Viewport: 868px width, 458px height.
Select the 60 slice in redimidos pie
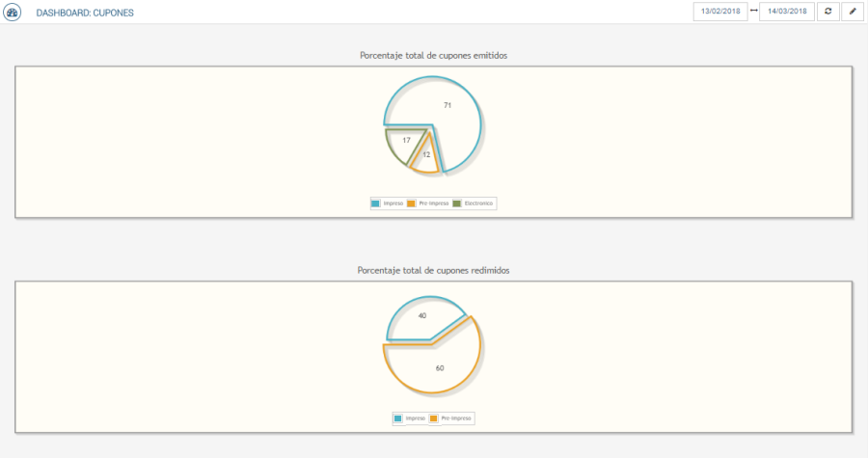click(x=439, y=366)
